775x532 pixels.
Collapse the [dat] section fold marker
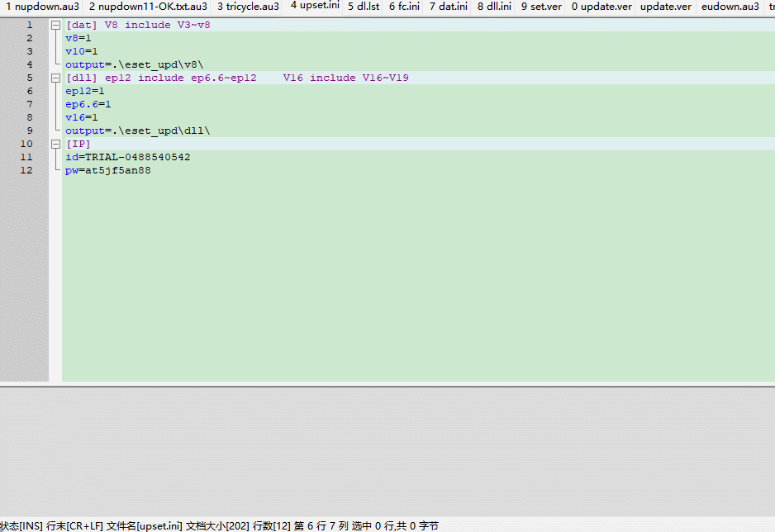55,25
